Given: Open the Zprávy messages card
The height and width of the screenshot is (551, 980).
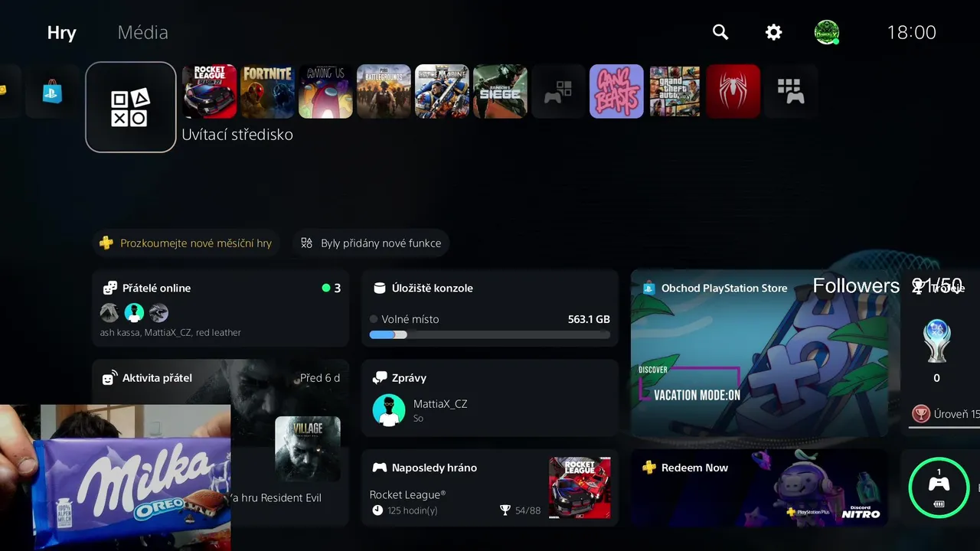Looking at the screenshot, I should 490,398.
